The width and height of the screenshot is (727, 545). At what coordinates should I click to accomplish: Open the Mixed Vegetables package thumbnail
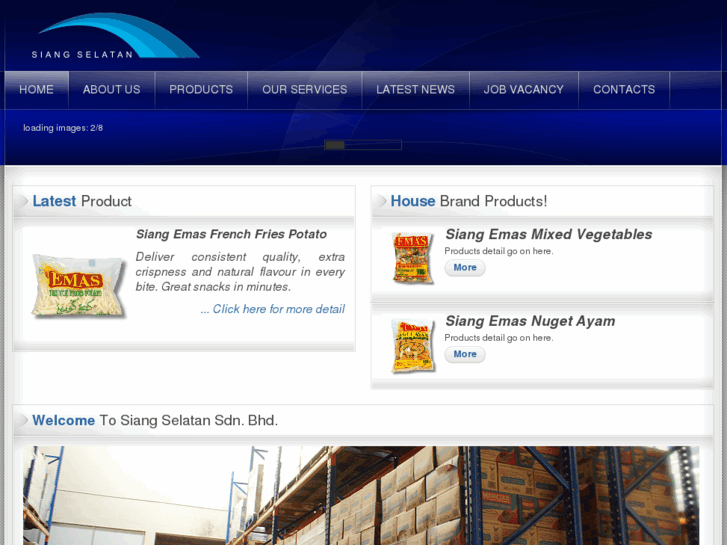(x=413, y=258)
